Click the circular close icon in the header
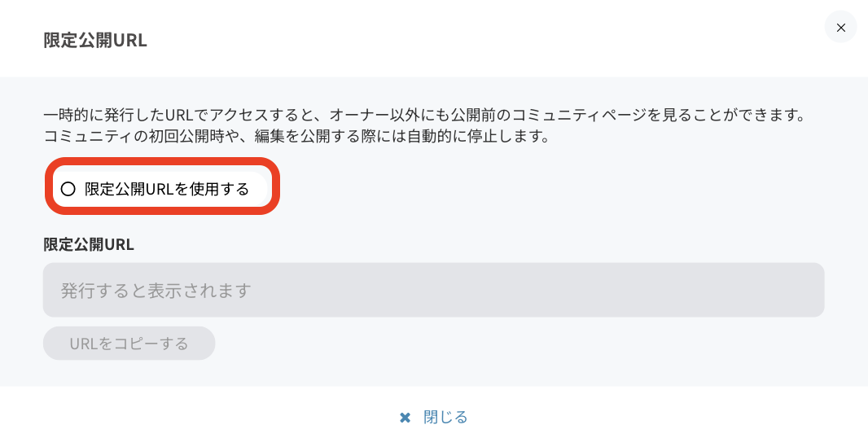The width and height of the screenshot is (868, 438). point(840,28)
